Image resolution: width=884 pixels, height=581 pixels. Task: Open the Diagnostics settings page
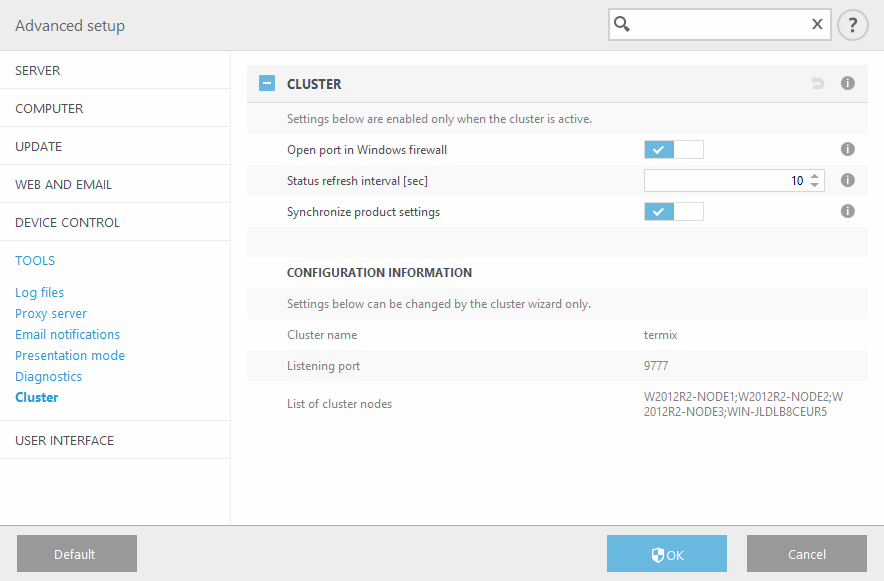(x=47, y=376)
